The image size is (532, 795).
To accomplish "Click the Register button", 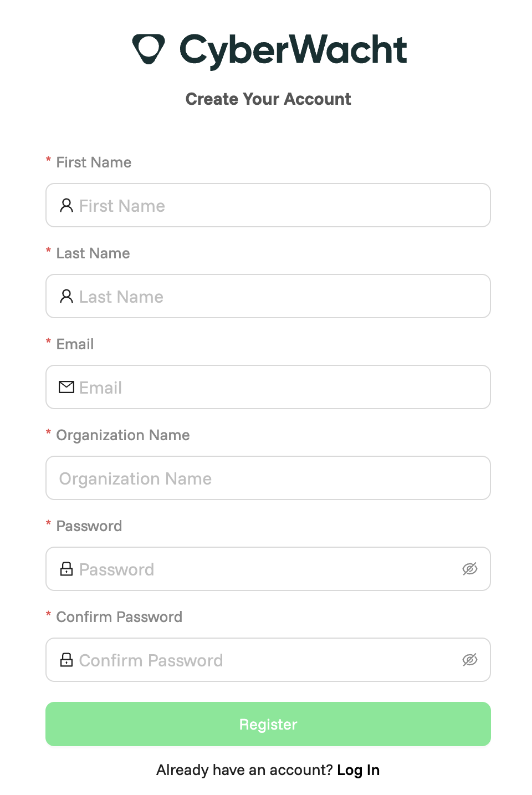I will click(268, 724).
